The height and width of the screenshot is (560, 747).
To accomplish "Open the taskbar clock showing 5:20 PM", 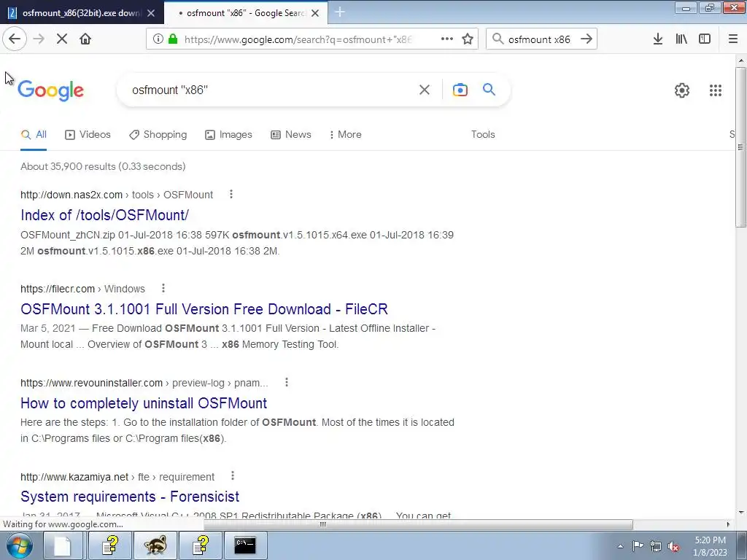I will pos(710,546).
